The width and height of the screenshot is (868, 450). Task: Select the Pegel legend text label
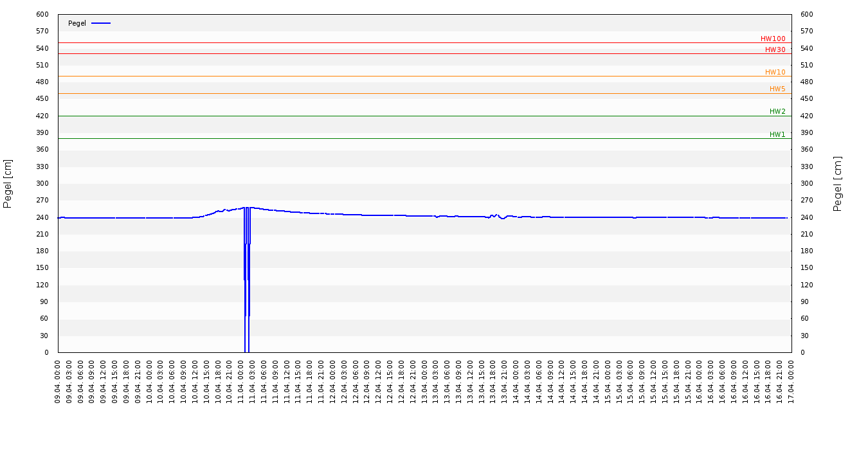tap(77, 23)
